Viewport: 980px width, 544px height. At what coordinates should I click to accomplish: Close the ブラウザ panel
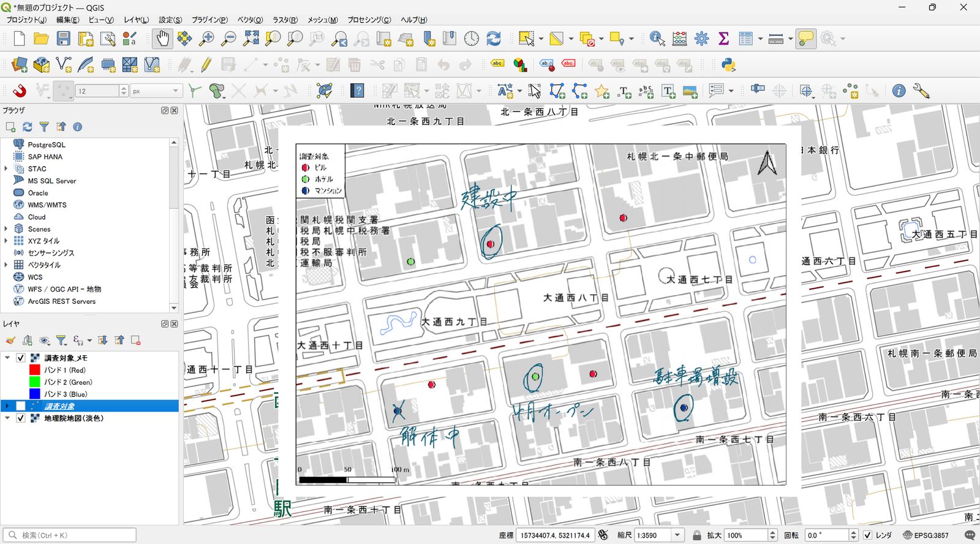[x=175, y=111]
